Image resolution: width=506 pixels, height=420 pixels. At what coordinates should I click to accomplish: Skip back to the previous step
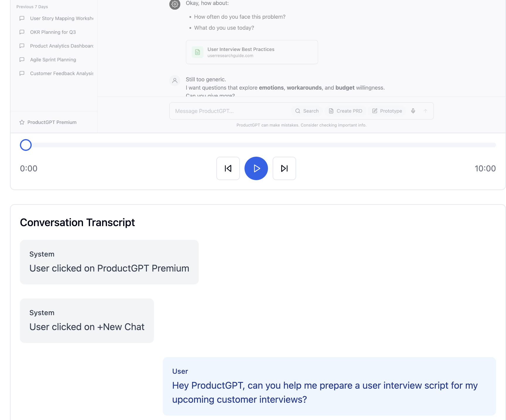228,168
